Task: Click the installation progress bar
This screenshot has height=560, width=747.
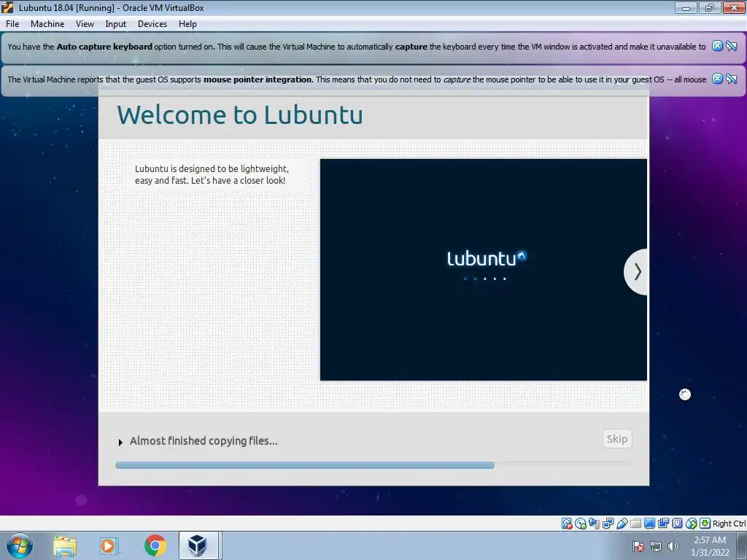Action: (x=373, y=465)
